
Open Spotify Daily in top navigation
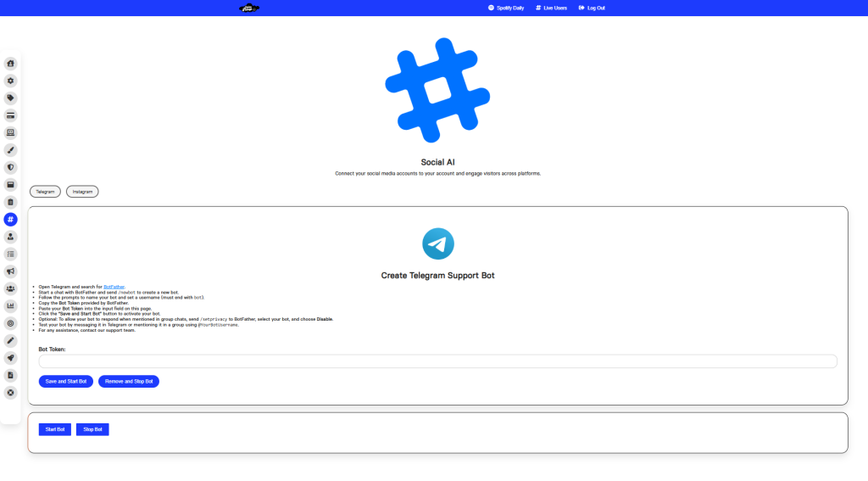506,8
